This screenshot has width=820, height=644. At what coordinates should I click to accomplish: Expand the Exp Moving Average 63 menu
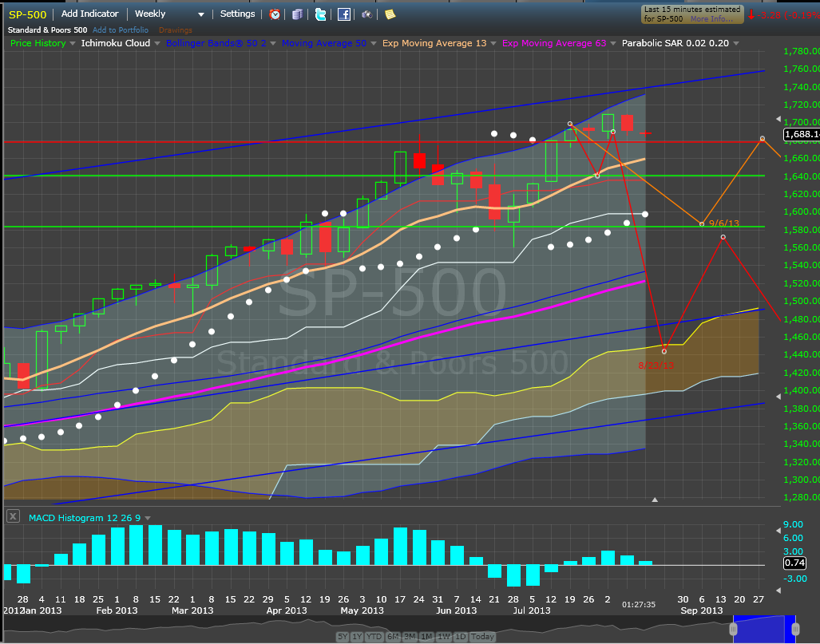[x=613, y=43]
